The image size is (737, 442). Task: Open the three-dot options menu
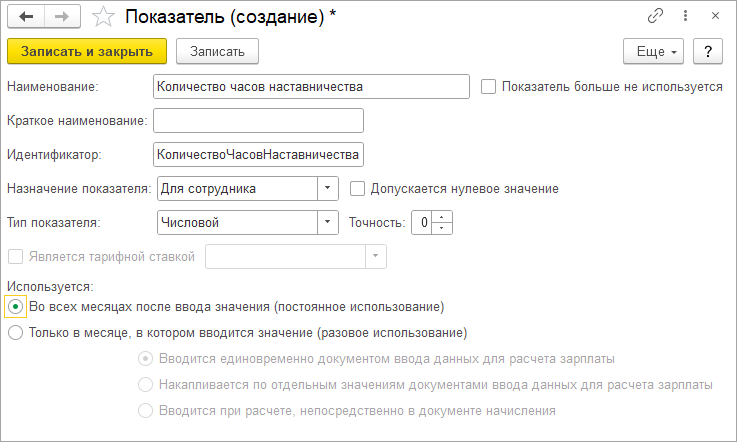(x=685, y=16)
